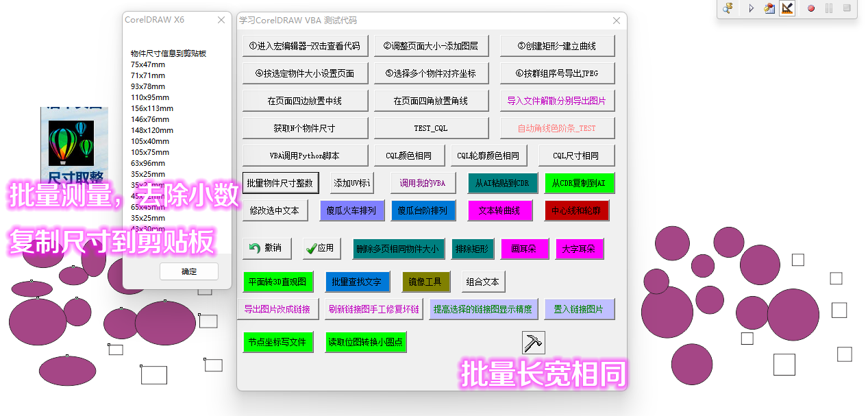The width and height of the screenshot is (868, 416).
Task: Click the 156x113mm size entry
Action: tap(152, 108)
